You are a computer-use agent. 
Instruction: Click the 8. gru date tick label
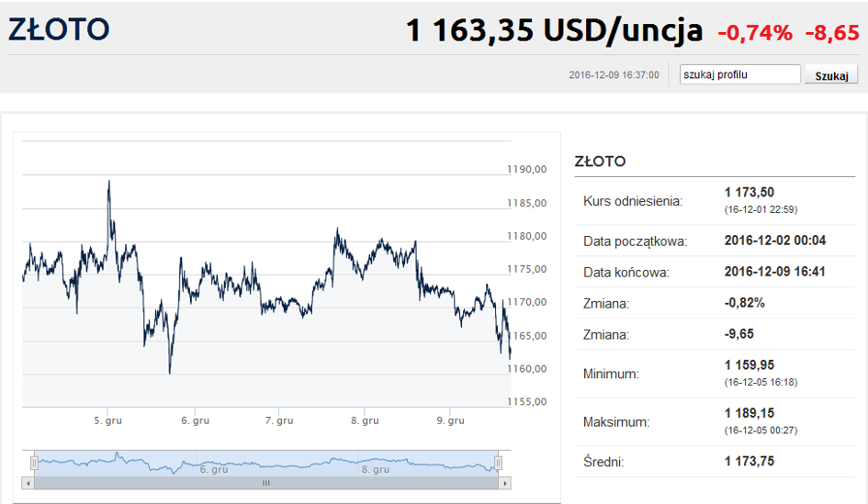[365, 420]
